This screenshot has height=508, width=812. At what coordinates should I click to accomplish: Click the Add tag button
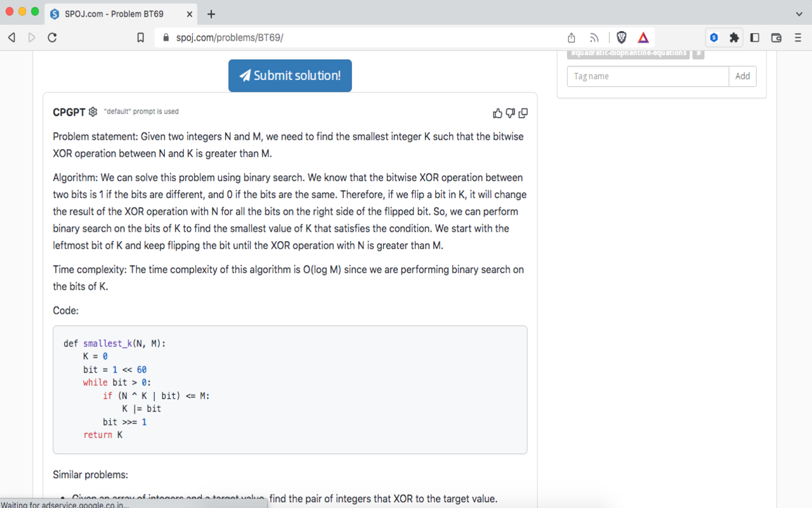[742, 76]
